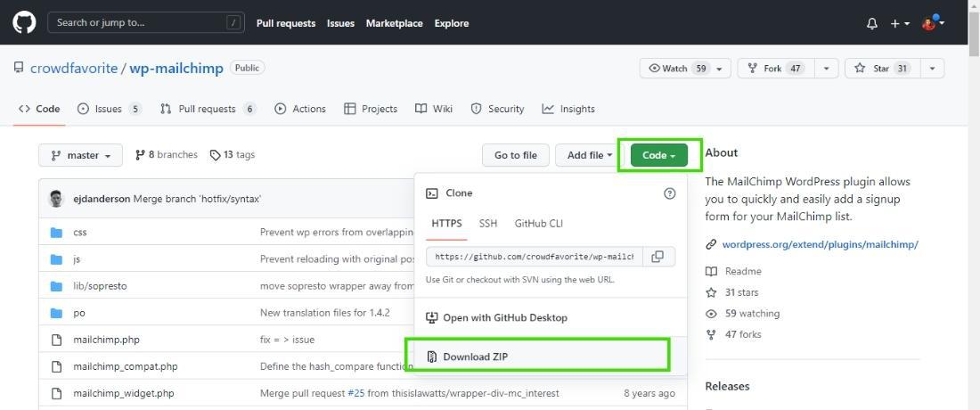Open the master branch selector

(x=80, y=155)
